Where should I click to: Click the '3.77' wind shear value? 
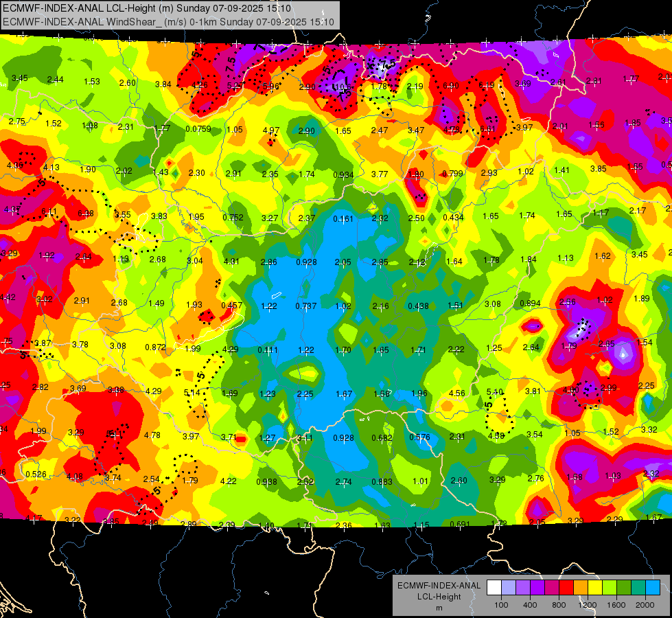coord(380,174)
